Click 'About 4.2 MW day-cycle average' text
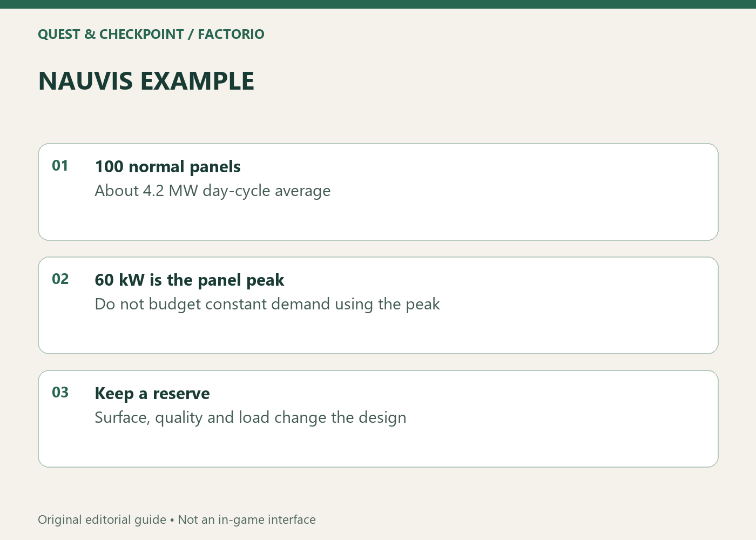This screenshot has width=756, height=540. coord(213,191)
